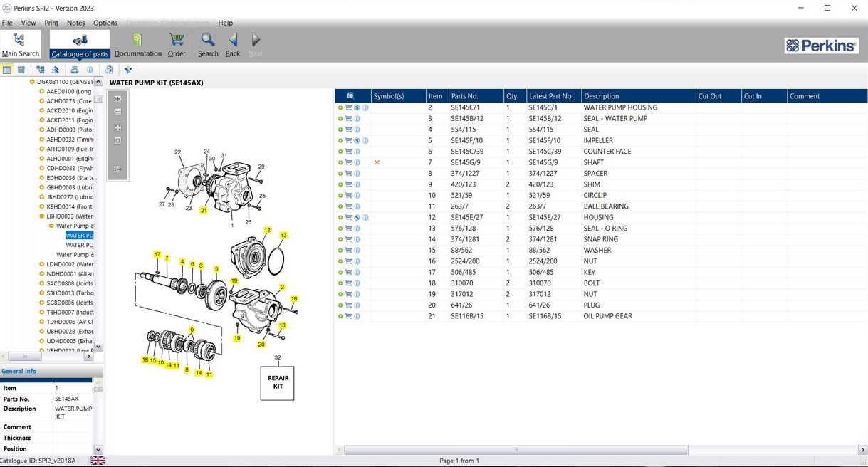Open the Documentation toolbar button
This screenshot has height=467, width=868.
[x=137, y=45]
